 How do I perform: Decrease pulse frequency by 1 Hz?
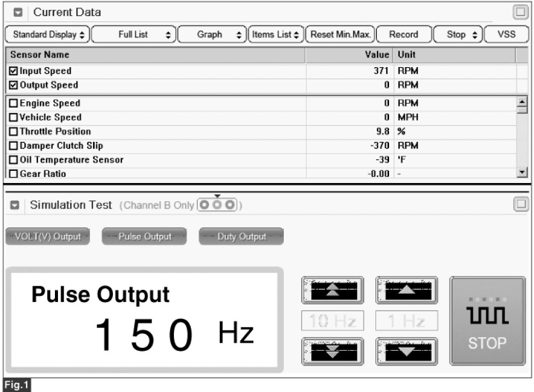406,351
